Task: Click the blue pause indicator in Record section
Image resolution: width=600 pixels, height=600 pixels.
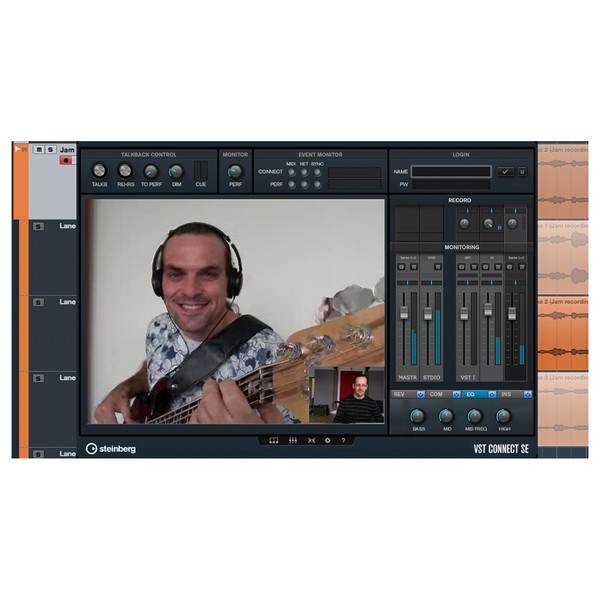Action: click(x=499, y=228)
